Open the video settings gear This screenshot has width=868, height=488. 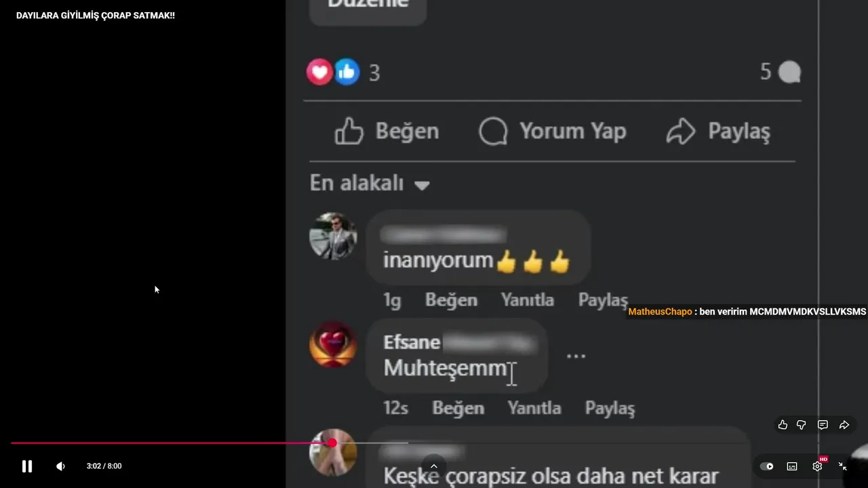coord(818,466)
